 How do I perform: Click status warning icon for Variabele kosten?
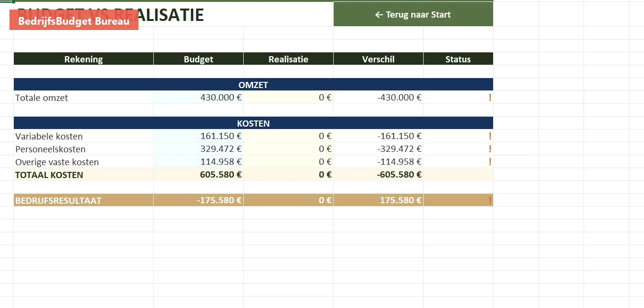click(x=490, y=136)
